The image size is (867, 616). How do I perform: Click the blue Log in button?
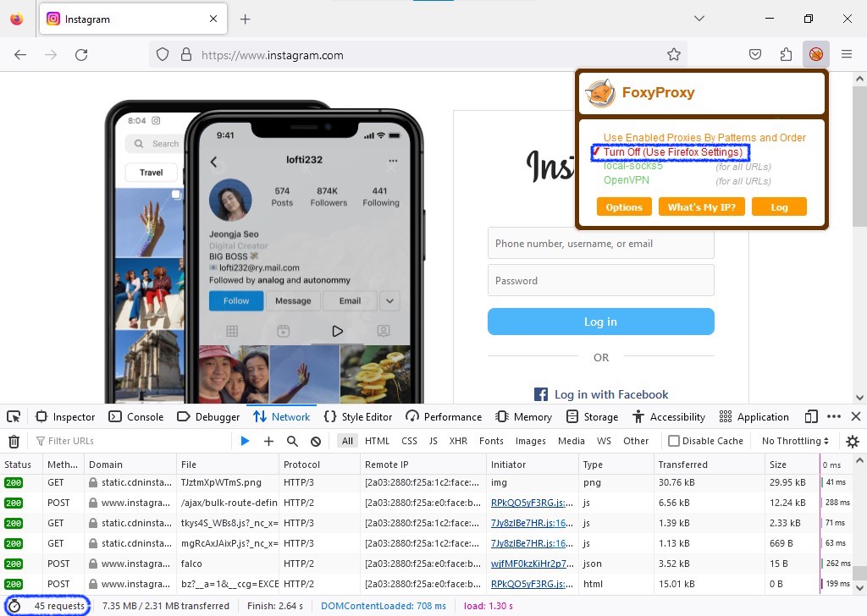pos(600,322)
